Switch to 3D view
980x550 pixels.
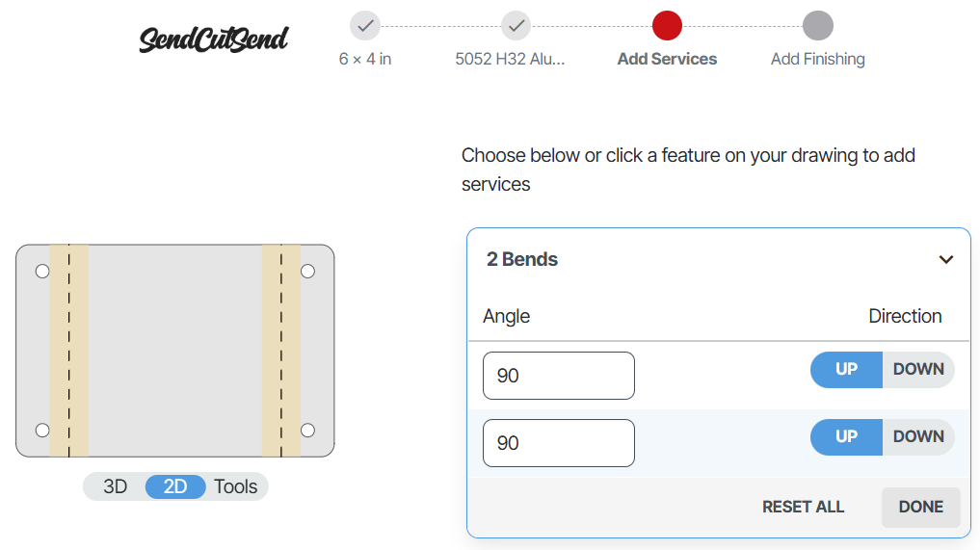(x=116, y=486)
